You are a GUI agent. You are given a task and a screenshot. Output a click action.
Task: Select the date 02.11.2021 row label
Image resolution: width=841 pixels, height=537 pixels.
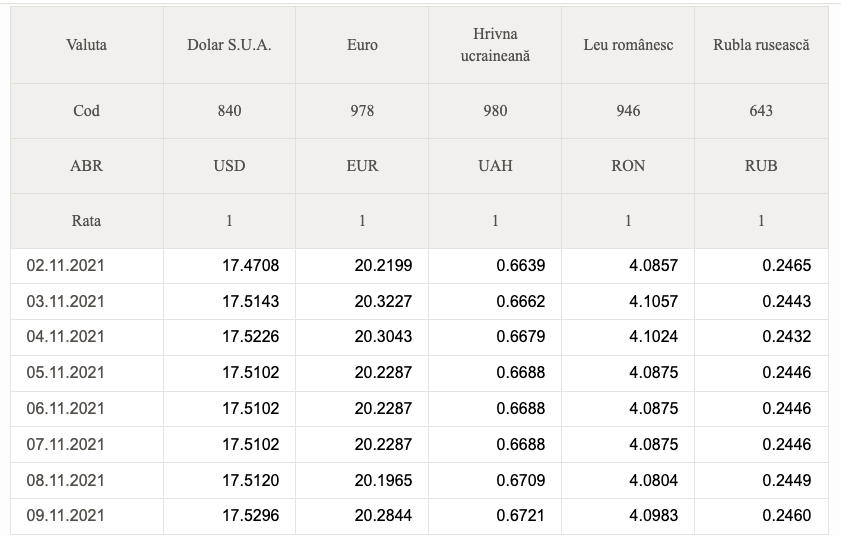[65, 266]
